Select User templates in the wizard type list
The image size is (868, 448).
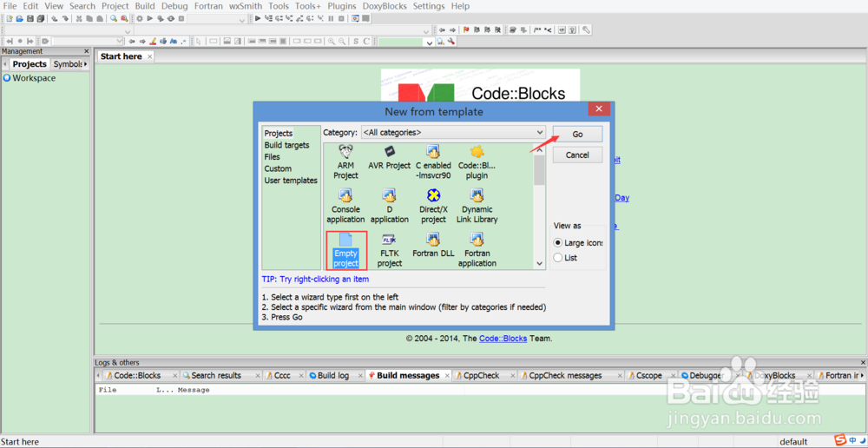(x=291, y=181)
